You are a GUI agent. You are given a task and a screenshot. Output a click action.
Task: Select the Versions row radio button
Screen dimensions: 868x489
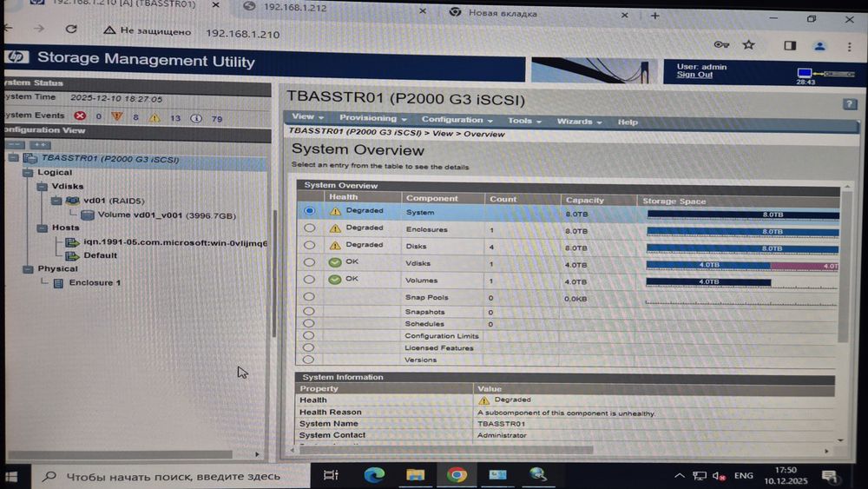pyautogui.click(x=308, y=360)
